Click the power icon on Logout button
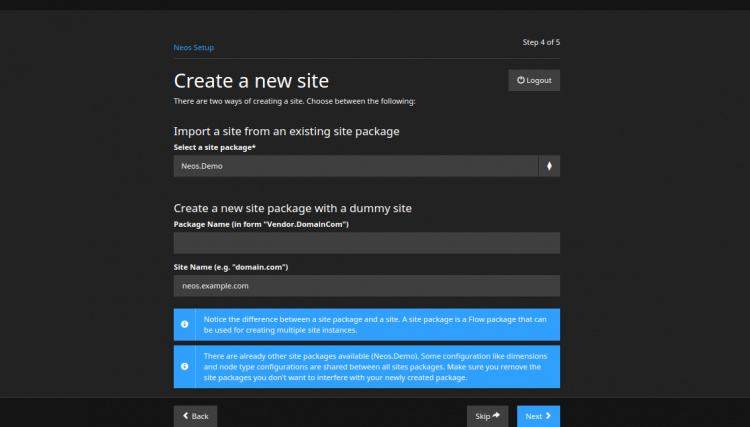 click(x=521, y=80)
